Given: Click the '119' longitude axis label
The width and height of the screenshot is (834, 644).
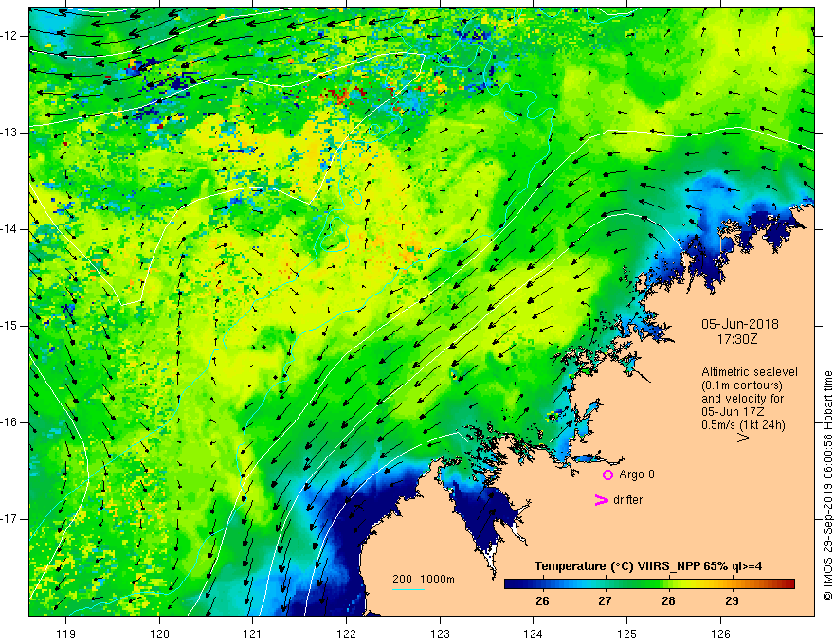Looking at the screenshot, I should coord(65,634).
